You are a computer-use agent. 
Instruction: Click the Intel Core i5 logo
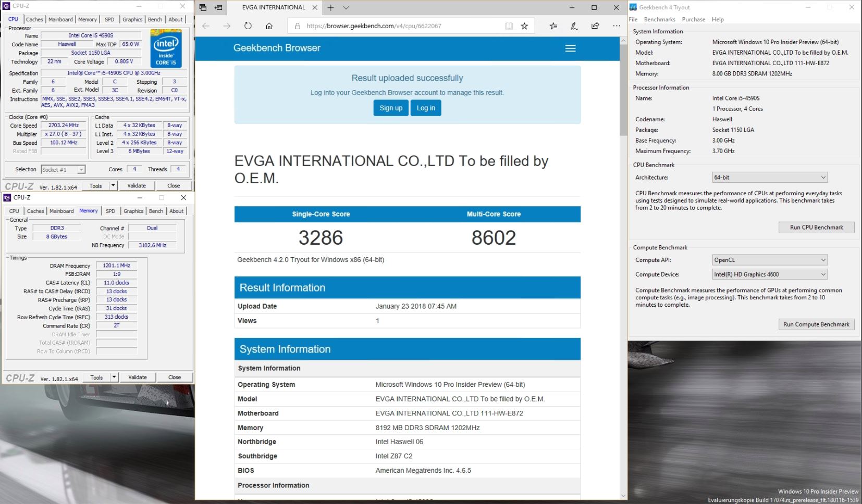pyautogui.click(x=166, y=48)
